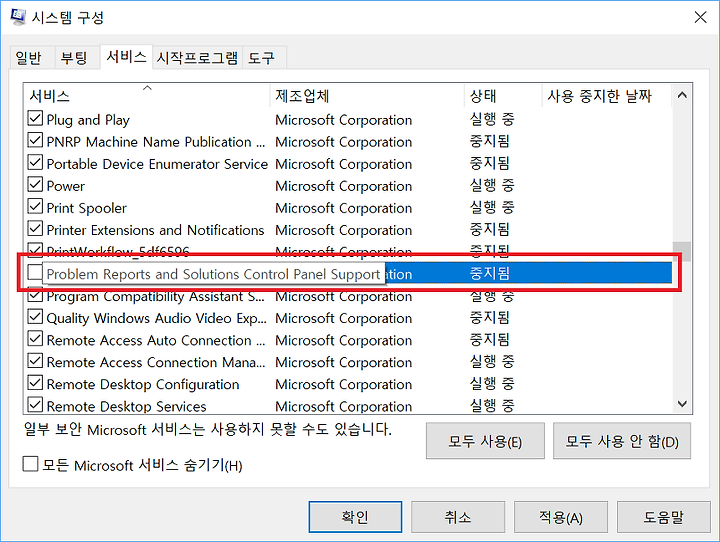The height and width of the screenshot is (542, 720).
Task: Select the Power service name
Action: pyautogui.click(x=66, y=186)
